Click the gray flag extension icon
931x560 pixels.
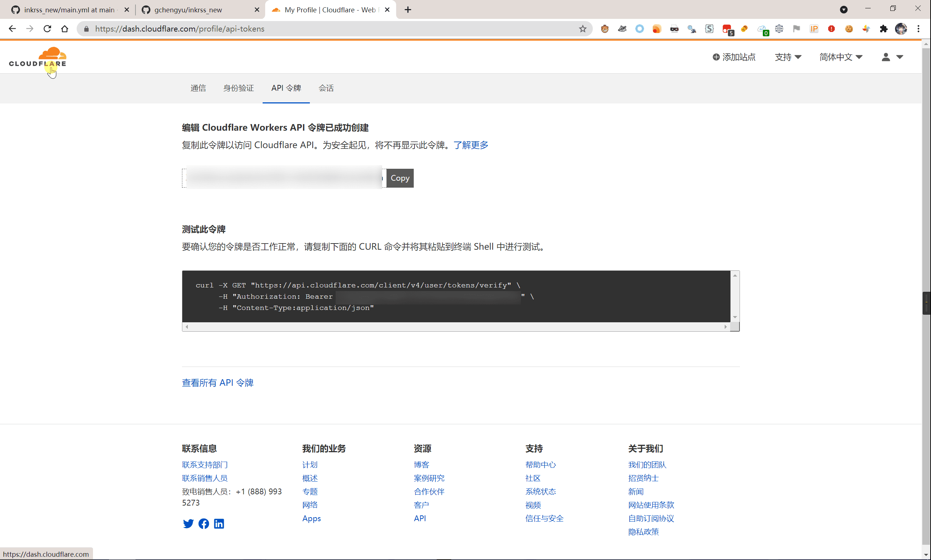[797, 29]
